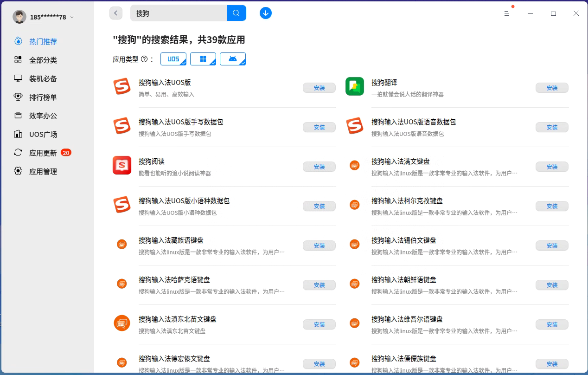Click the 搜狗输入法满文键盘 app icon
This screenshot has width=588, height=375.
point(355,165)
